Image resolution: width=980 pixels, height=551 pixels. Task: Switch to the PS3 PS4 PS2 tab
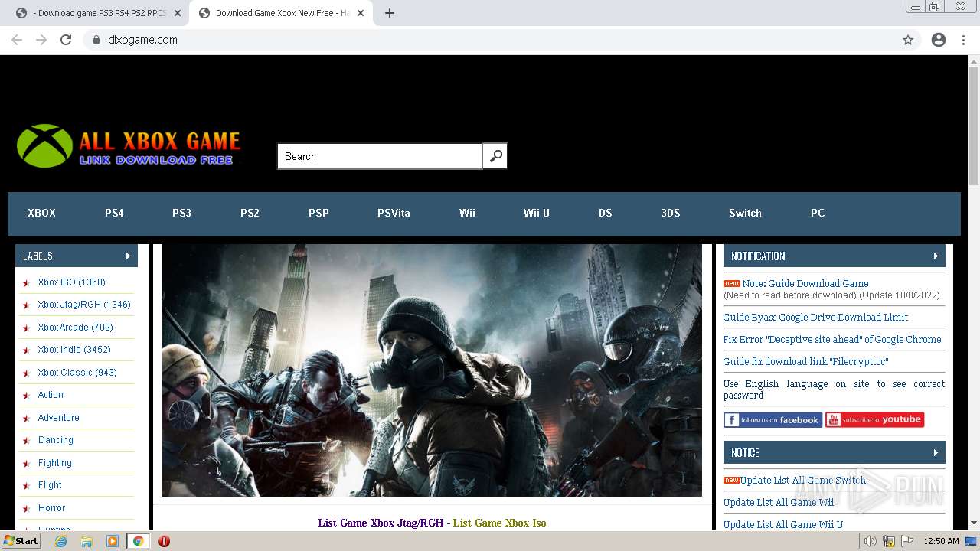(94, 13)
